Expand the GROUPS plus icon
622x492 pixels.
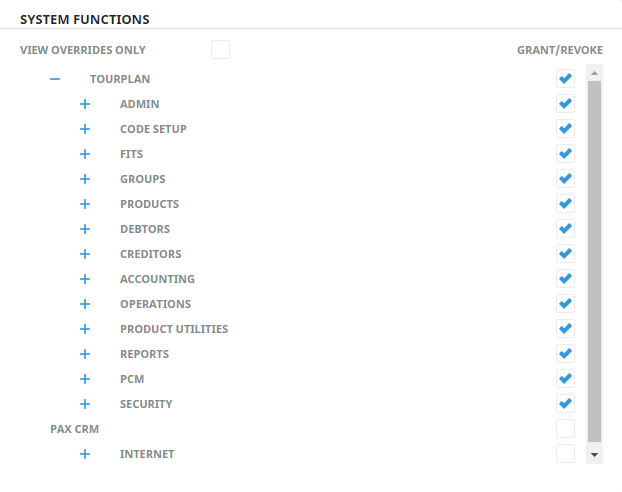click(x=85, y=179)
